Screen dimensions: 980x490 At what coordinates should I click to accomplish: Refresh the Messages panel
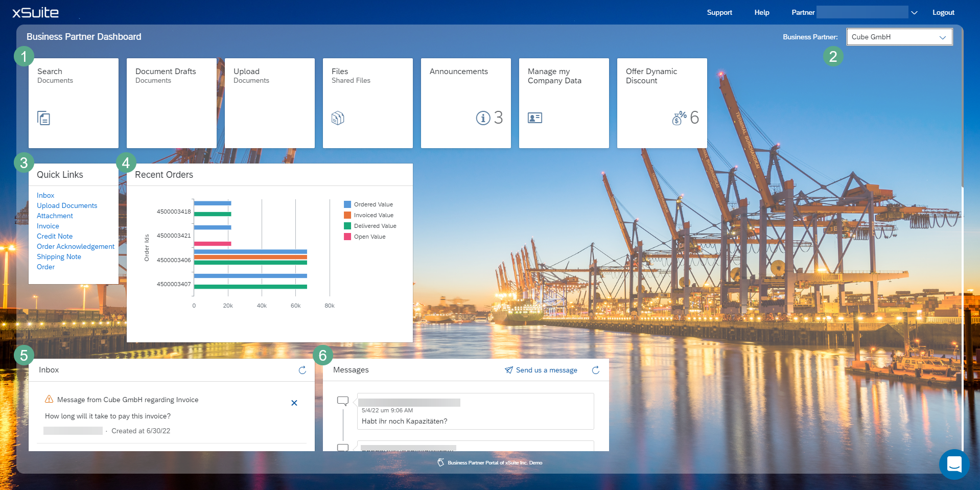(x=595, y=370)
